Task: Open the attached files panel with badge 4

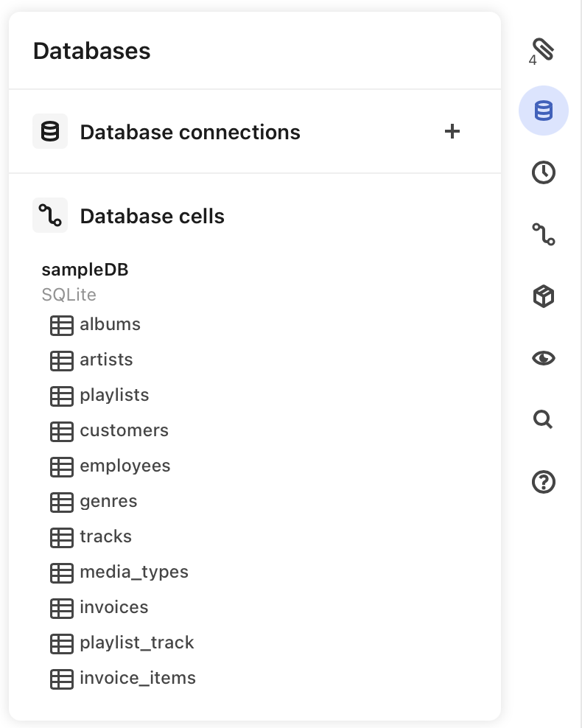Action: pyautogui.click(x=543, y=48)
